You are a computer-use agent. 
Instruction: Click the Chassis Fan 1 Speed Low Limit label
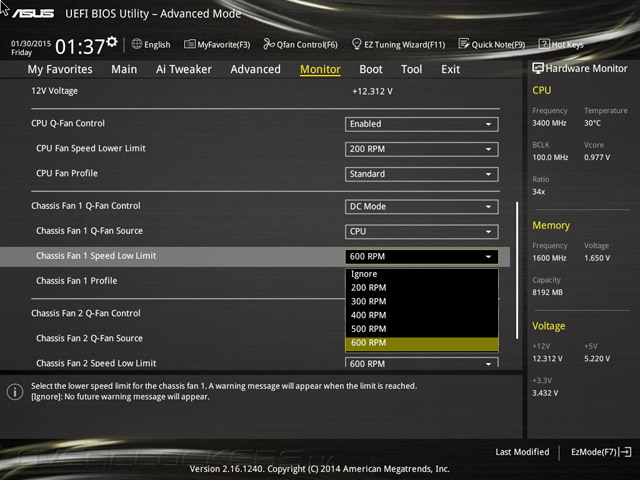[96, 256]
